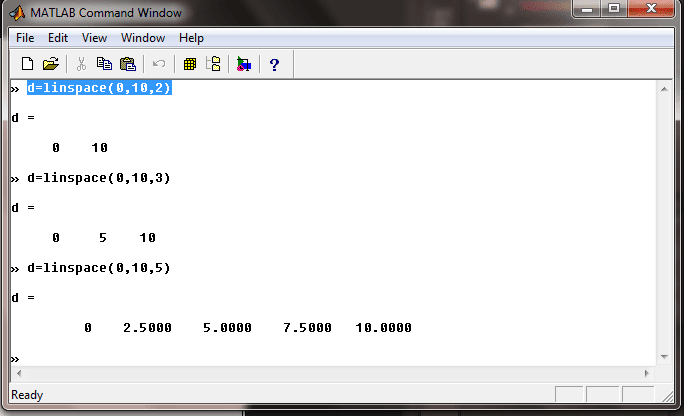Click the horizontal scrollbar right arrow
The width and height of the screenshot is (684, 416).
point(646,373)
